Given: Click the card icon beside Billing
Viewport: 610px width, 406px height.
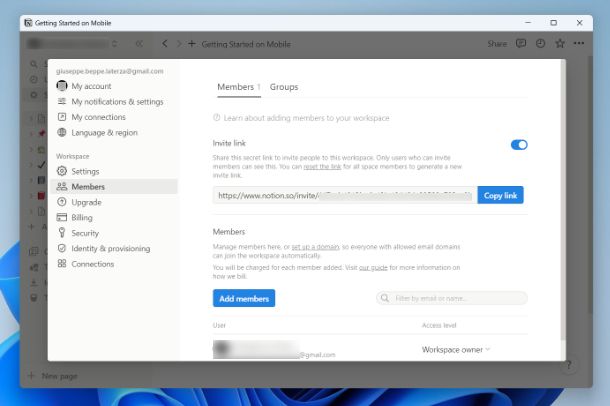Looking at the screenshot, I should [62, 217].
